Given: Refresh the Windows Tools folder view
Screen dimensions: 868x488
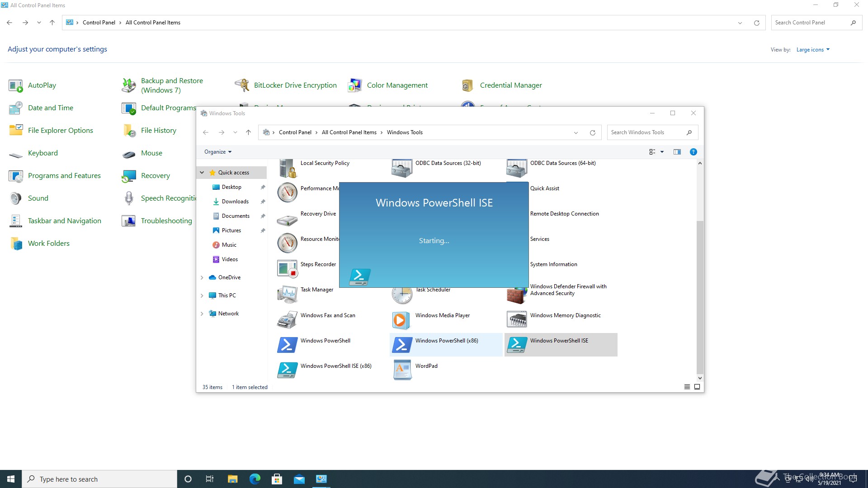Looking at the screenshot, I should (592, 132).
